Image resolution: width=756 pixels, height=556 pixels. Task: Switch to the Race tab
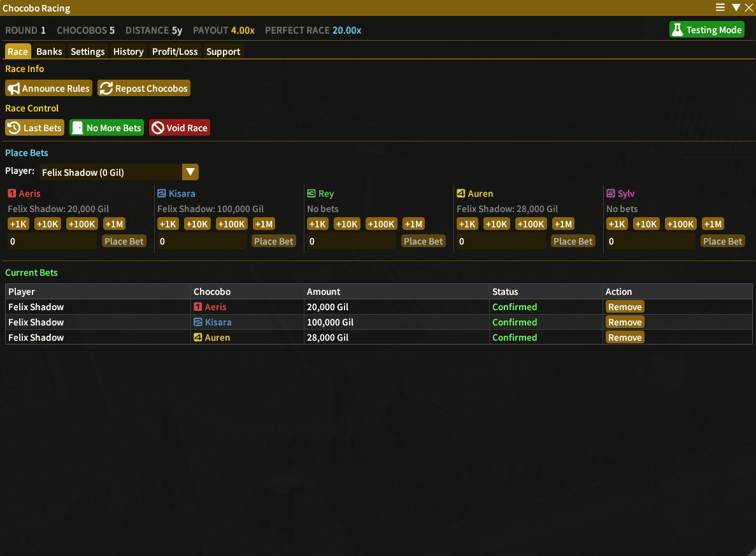(x=18, y=52)
